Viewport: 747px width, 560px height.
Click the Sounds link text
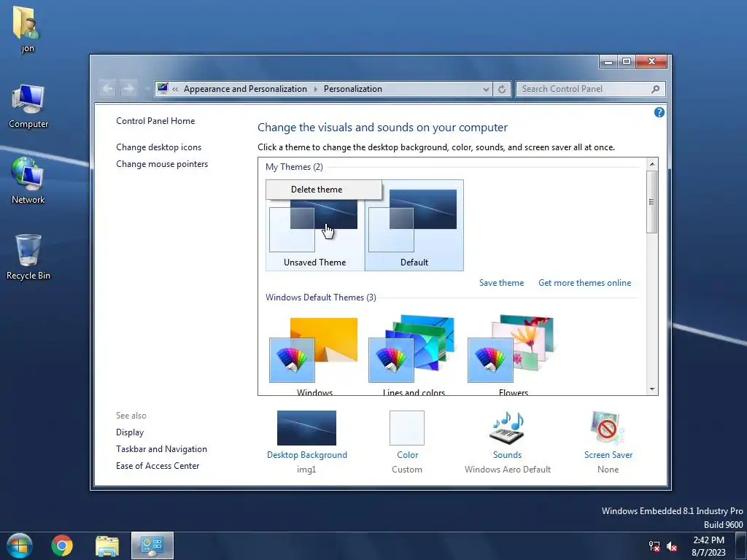pos(508,455)
